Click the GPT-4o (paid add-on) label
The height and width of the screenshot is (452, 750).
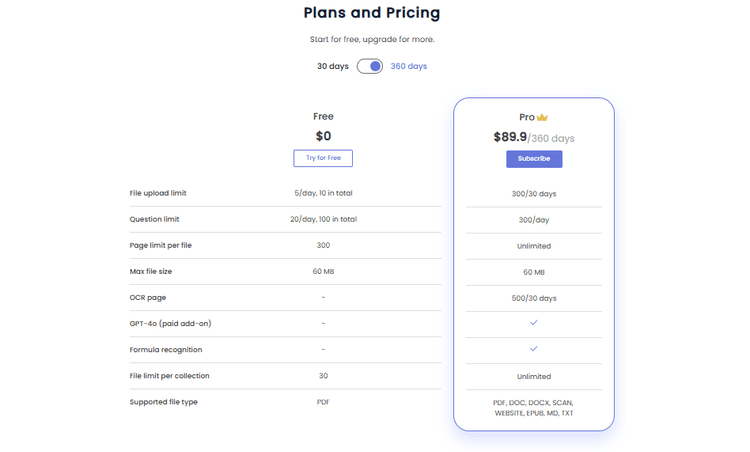coord(170,323)
